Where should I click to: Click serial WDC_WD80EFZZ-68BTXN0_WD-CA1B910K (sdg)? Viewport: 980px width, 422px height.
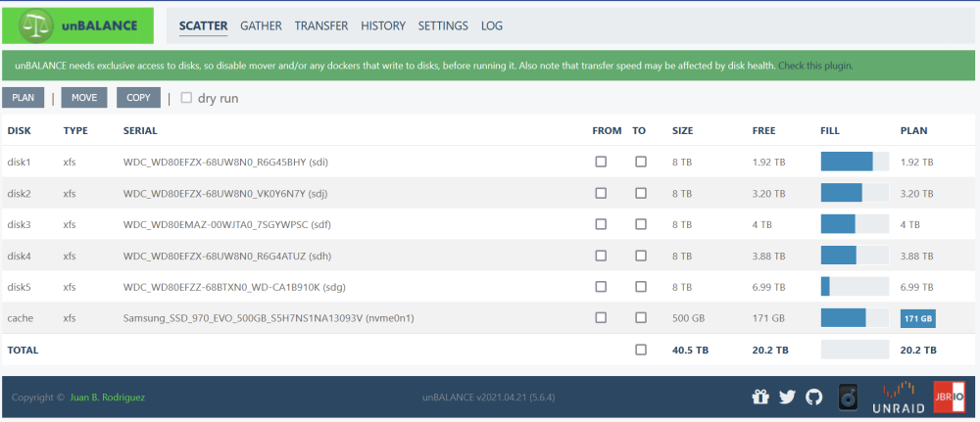234,287
